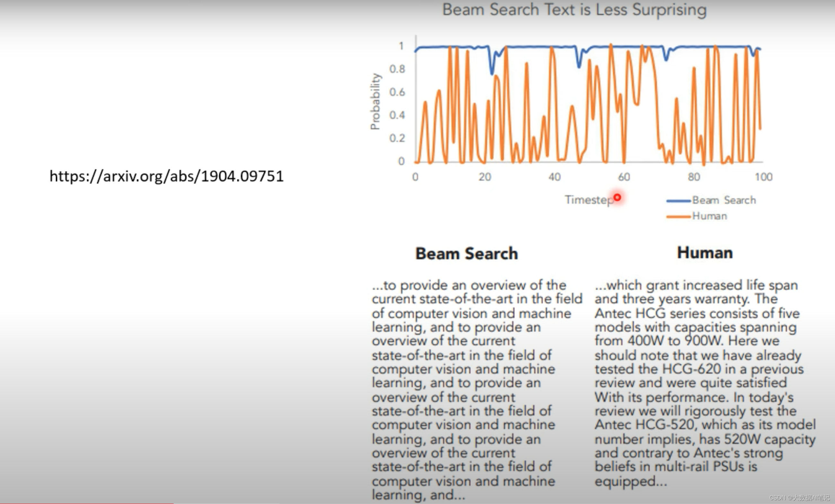
Task: Click x-axis tick label '60'
Action: tap(624, 177)
